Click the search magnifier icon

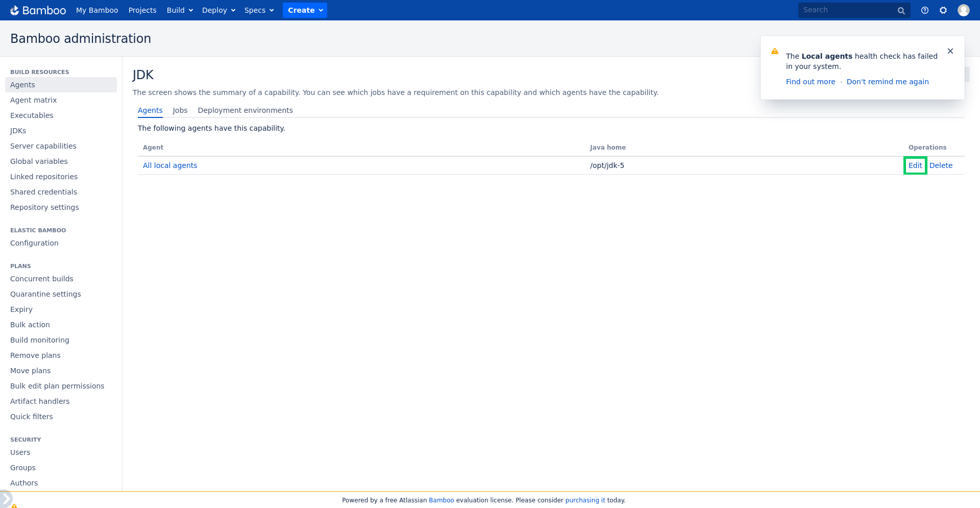(x=901, y=11)
